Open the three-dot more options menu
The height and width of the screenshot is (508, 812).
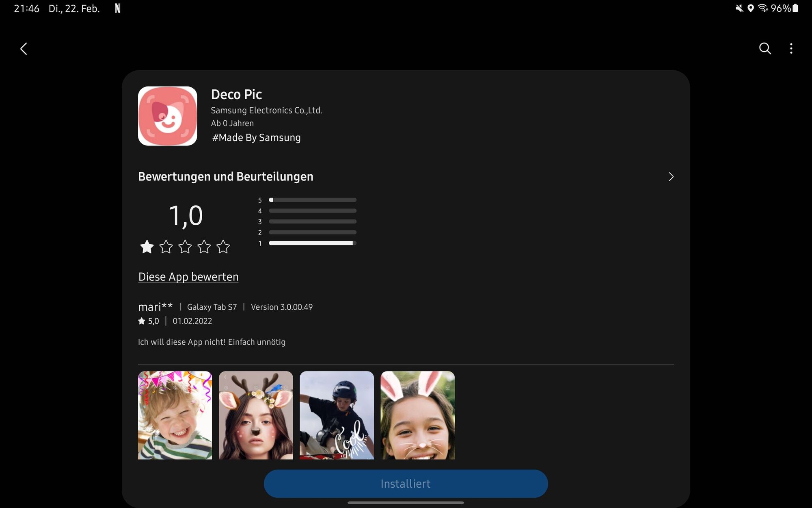coord(791,48)
